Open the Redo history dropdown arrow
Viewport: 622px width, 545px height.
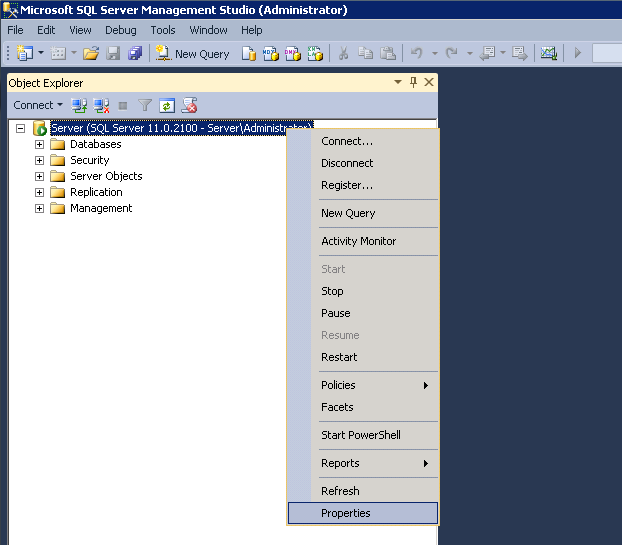coord(470,53)
